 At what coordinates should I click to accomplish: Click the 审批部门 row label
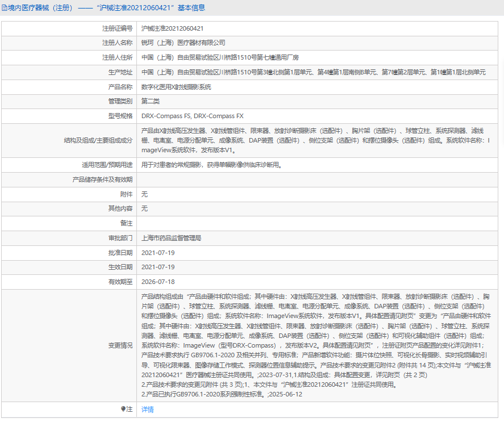[x=120, y=238]
